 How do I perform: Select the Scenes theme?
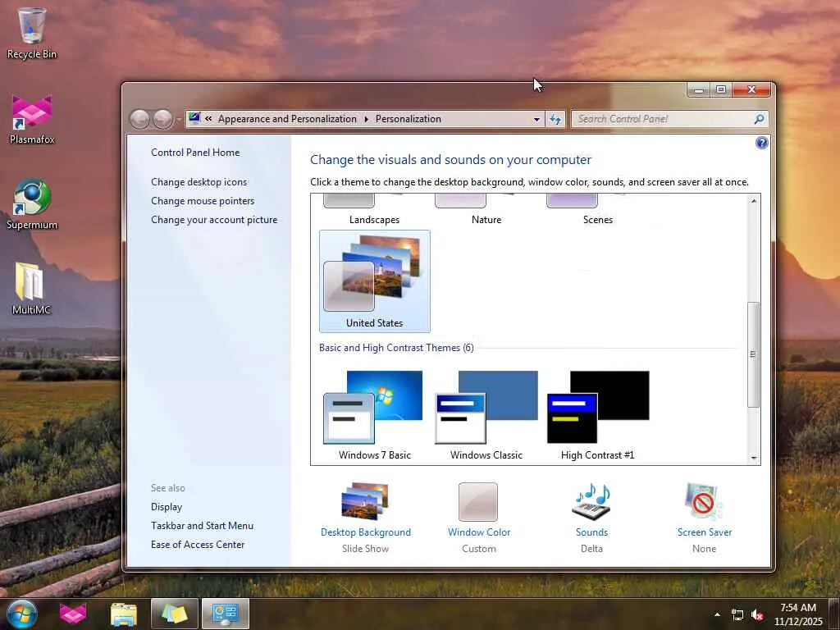[597, 211]
